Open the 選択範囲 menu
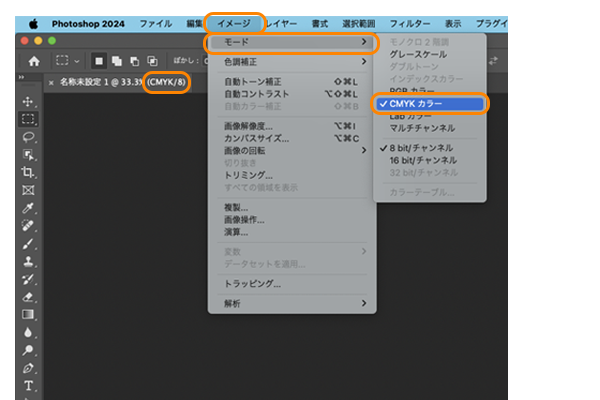Viewport: 600px width, 400px height. click(x=359, y=24)
